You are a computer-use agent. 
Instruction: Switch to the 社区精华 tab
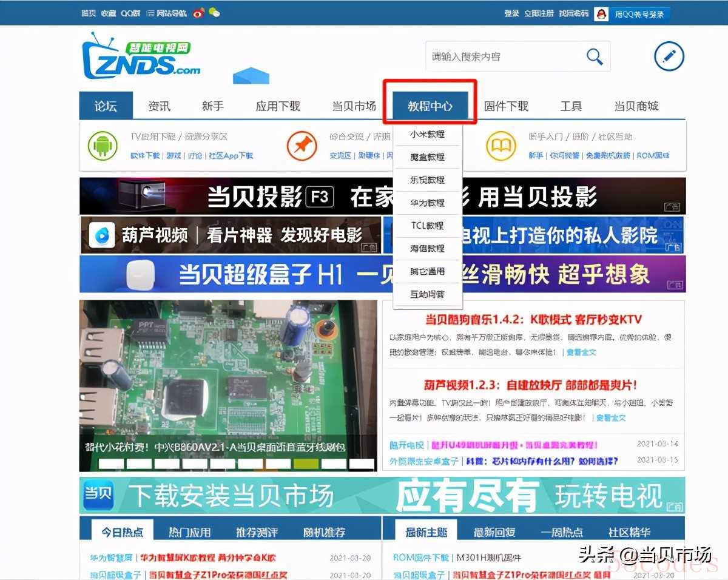click(x=629, y=533)
